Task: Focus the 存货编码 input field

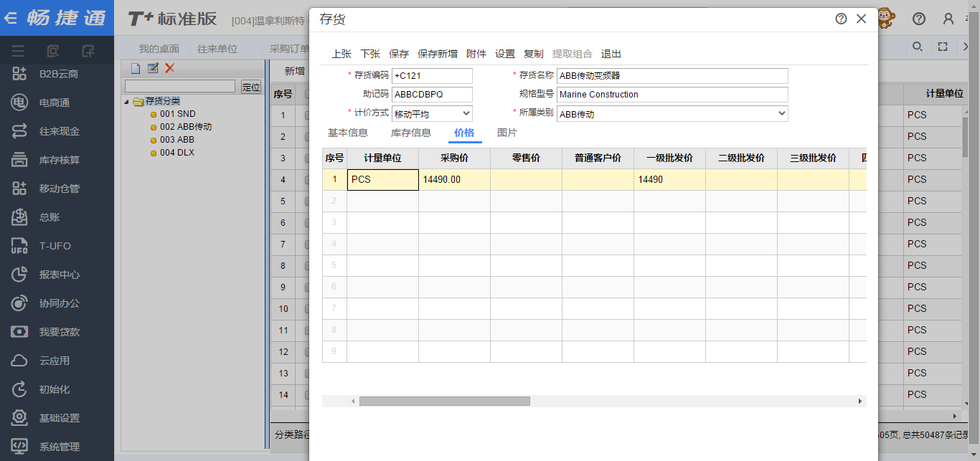Action: coord(433,75)
